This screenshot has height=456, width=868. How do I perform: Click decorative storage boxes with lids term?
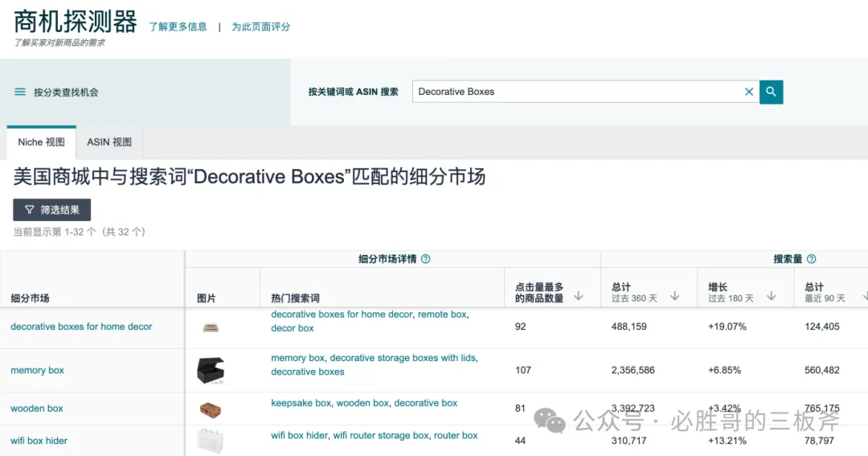403,358
